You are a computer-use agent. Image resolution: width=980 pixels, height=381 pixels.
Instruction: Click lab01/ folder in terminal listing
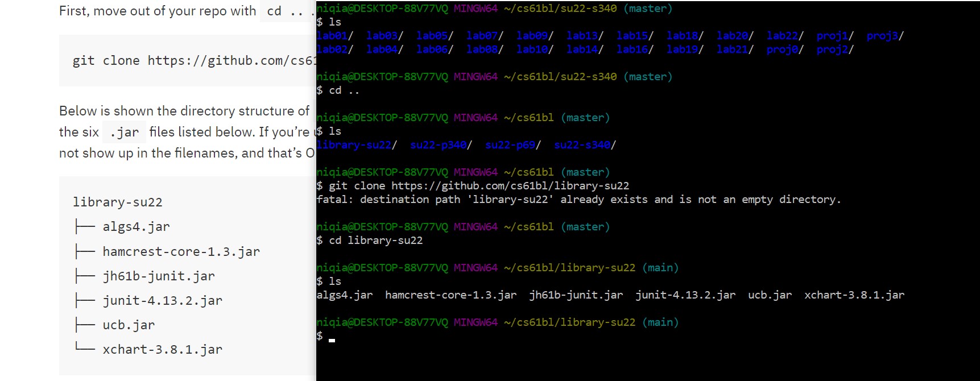point(334,36)
